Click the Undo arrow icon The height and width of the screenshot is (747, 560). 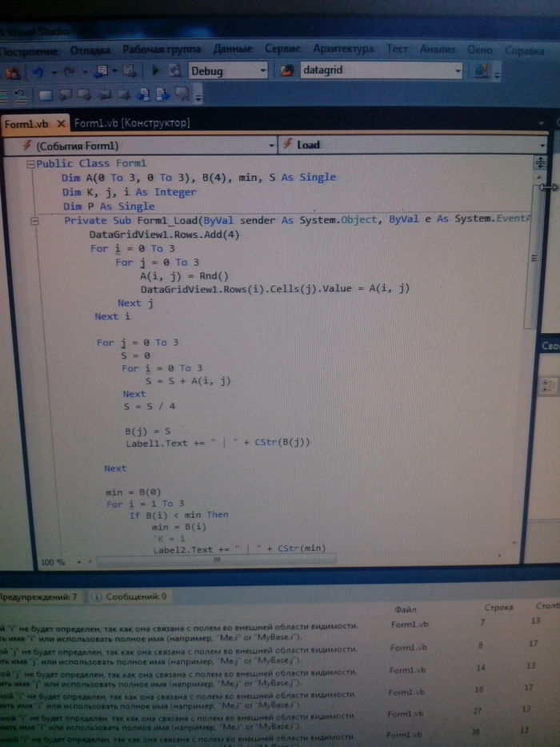[x=35, y=72]
